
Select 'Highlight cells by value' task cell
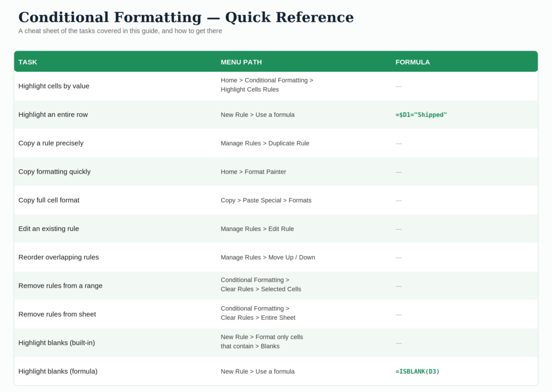tap(54, 86)
